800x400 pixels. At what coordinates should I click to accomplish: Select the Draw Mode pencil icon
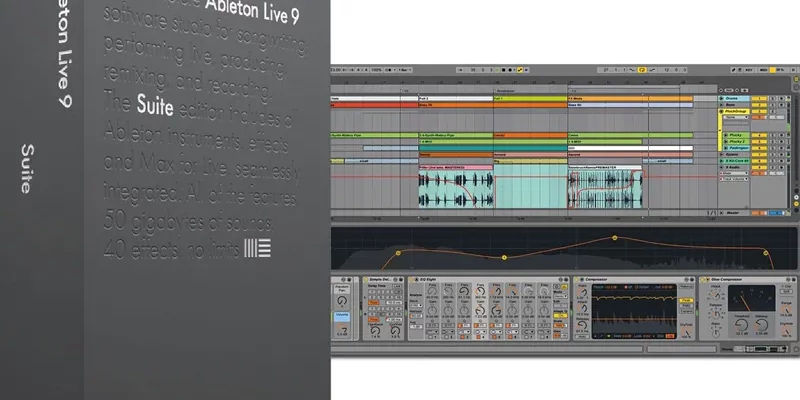(x=733, y=70)
